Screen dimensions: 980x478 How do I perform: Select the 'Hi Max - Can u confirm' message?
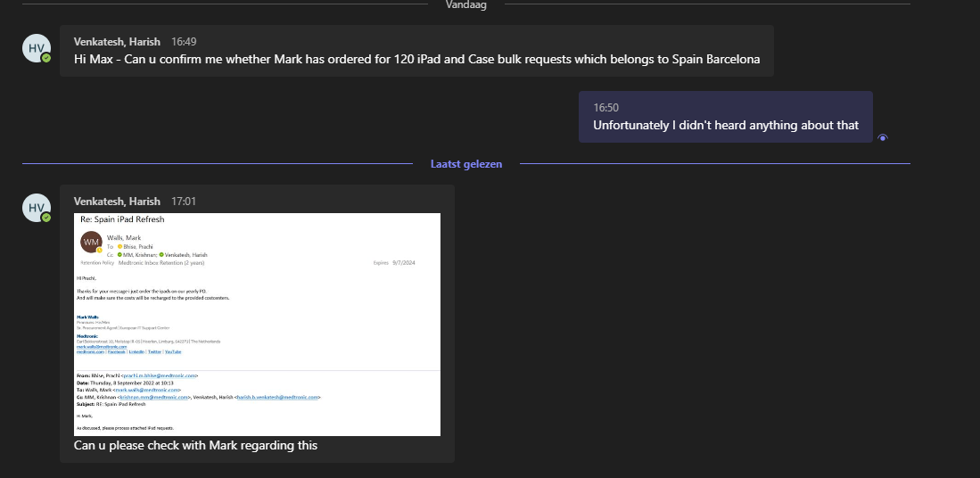coord(416,60)
